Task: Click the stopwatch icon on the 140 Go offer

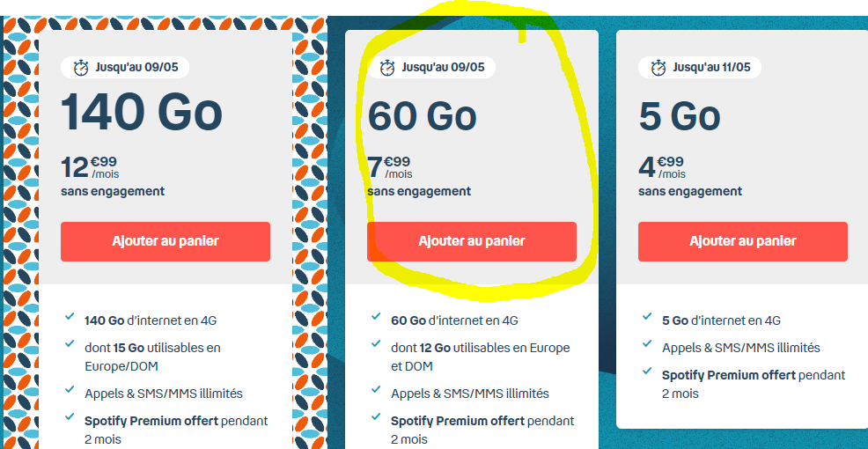Action: (x=81, y=68)
